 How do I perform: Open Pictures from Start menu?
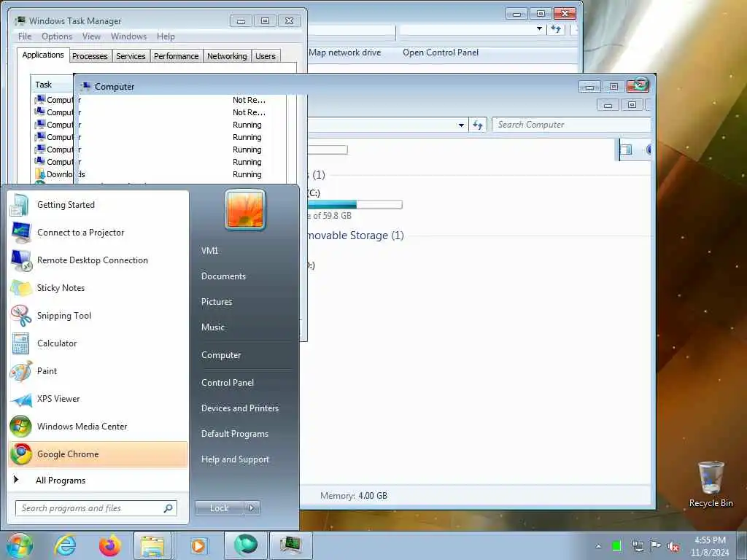click(x=217, y=302)
